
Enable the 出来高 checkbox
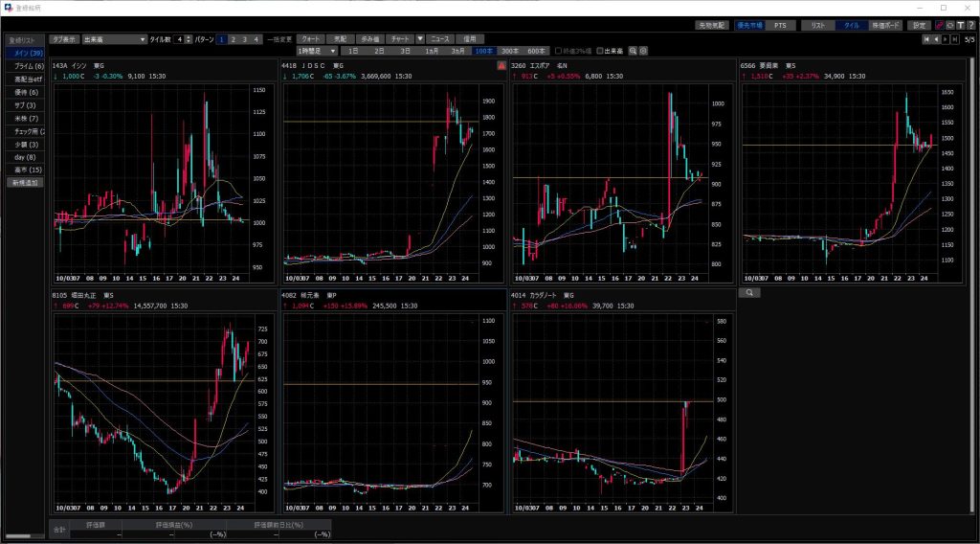600,50
